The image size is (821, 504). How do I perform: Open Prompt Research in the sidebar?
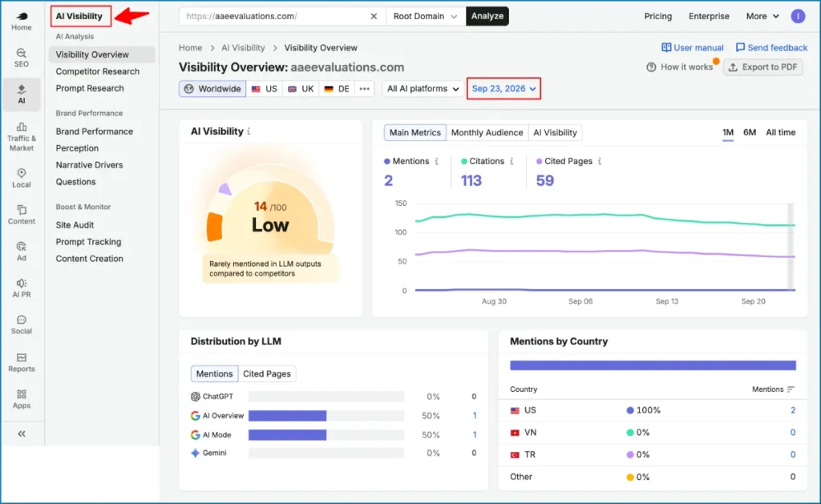(x=90, y=88)
